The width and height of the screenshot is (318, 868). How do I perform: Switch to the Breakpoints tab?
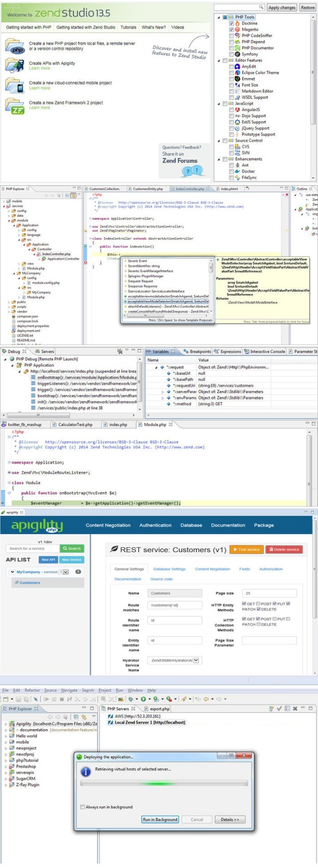pos(197,352)
